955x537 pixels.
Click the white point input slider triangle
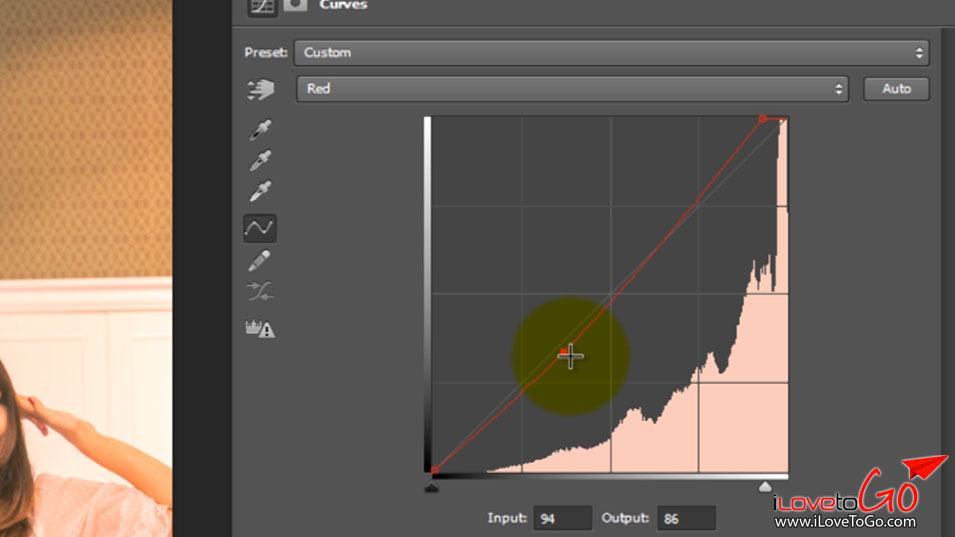tap(765, 486)
